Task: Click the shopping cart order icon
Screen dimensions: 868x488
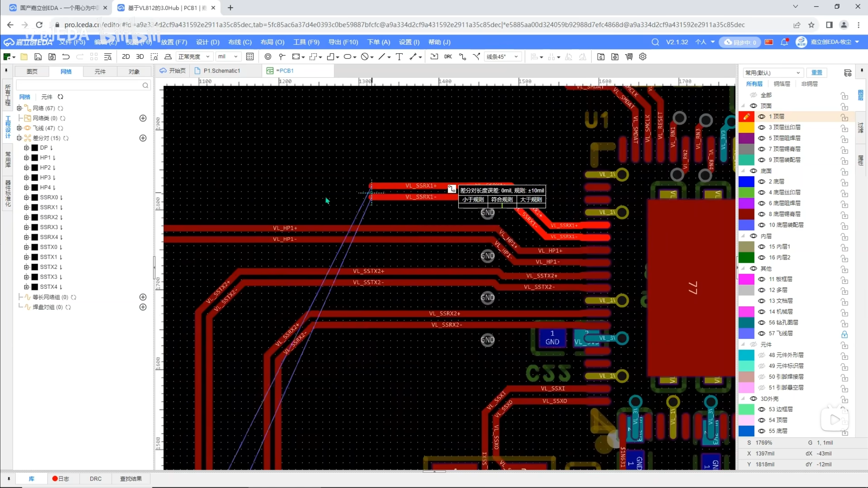Action: click(629, 57)
